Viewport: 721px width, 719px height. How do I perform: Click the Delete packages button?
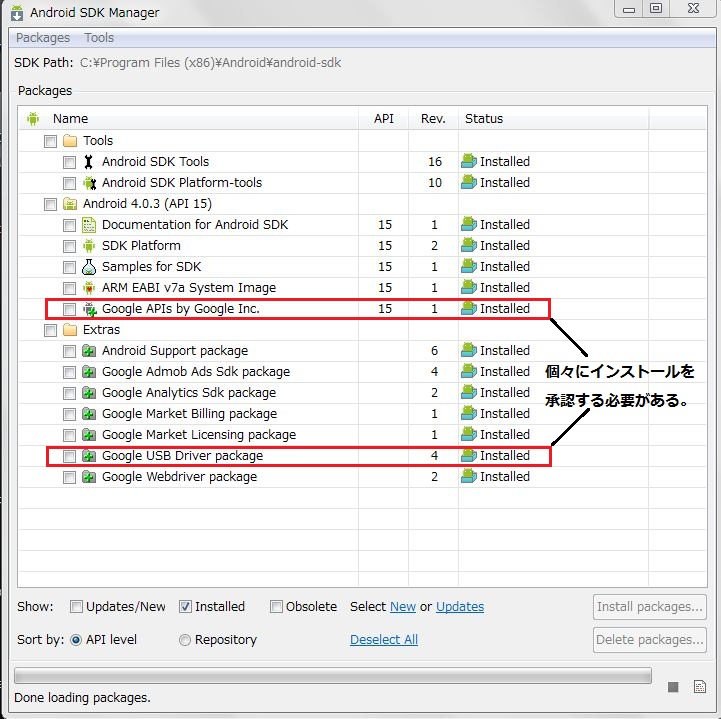pos(650,640)
